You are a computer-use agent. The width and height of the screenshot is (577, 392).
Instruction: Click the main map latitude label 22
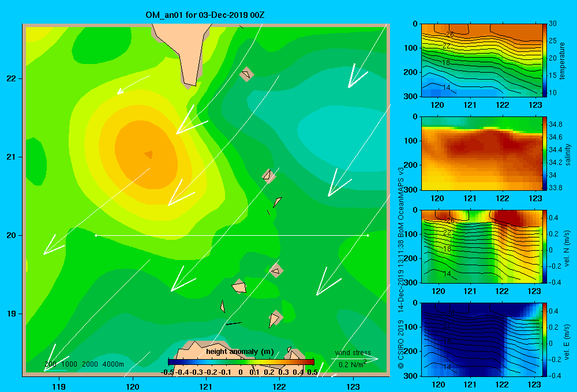[12, 79]
